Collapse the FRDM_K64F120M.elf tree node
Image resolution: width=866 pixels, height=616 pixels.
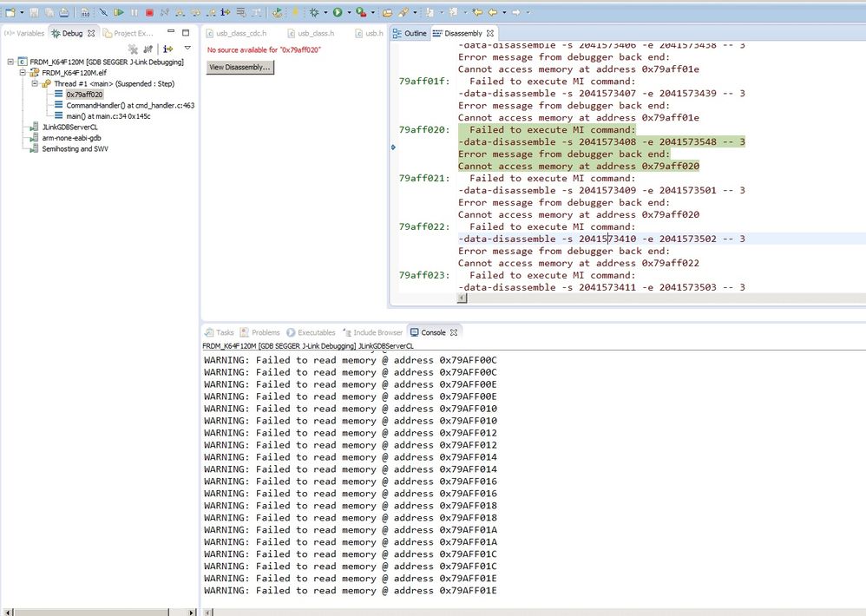click(23, 72)
